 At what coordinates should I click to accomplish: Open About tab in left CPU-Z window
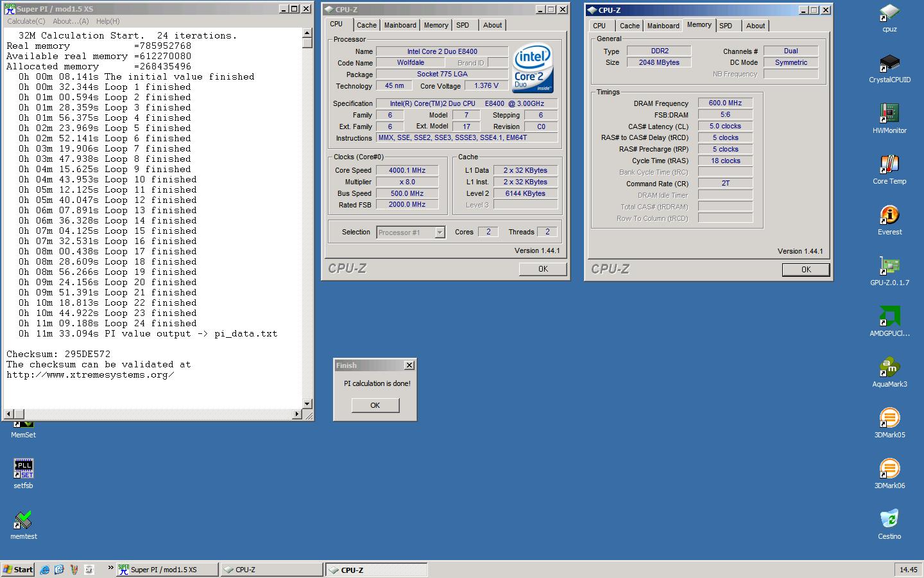[x=493, y=25]
